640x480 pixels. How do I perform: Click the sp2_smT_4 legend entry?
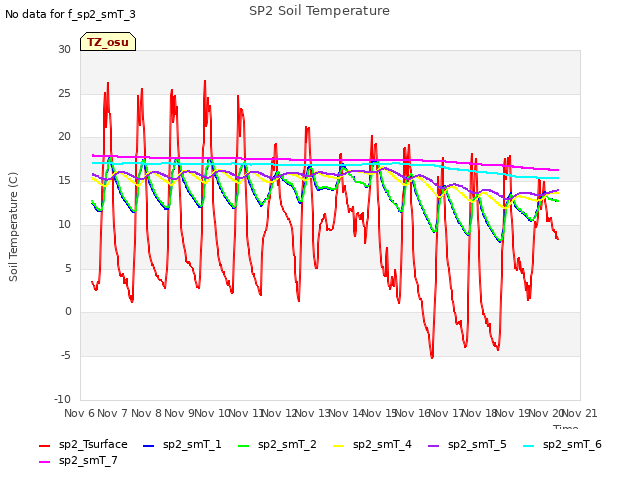coord(372,444)
